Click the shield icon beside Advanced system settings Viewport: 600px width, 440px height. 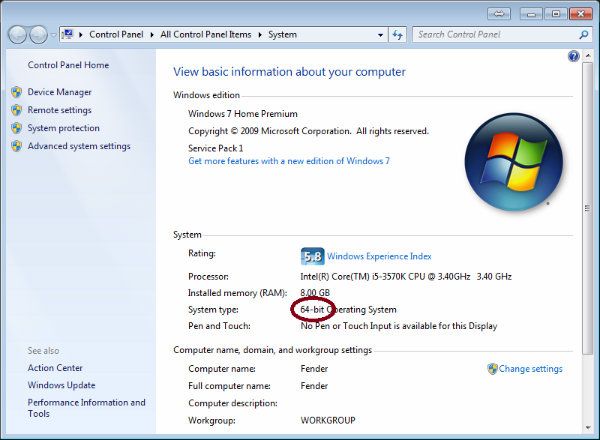tap(16, 146)
